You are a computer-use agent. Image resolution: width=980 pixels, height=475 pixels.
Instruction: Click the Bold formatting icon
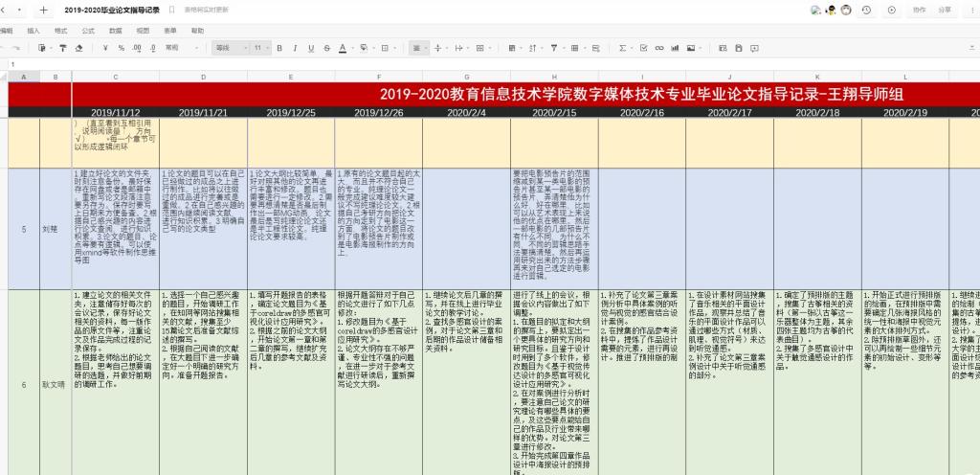(280, 47)
